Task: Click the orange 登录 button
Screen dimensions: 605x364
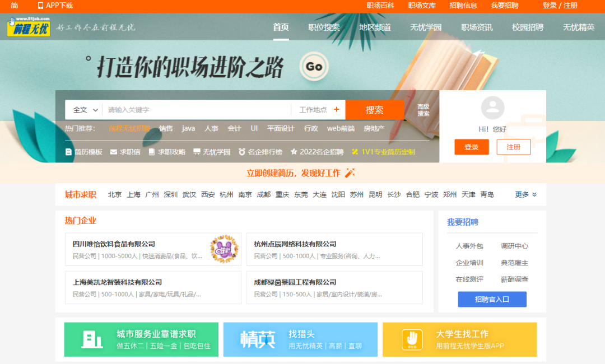Action: pos(472,147)
